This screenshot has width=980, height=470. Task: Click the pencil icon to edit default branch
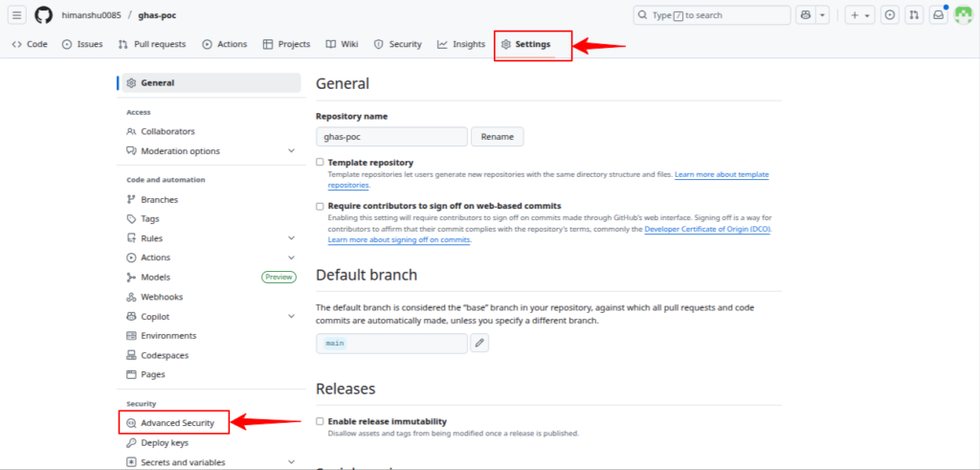pyautogui.click(x=479, y=343)
